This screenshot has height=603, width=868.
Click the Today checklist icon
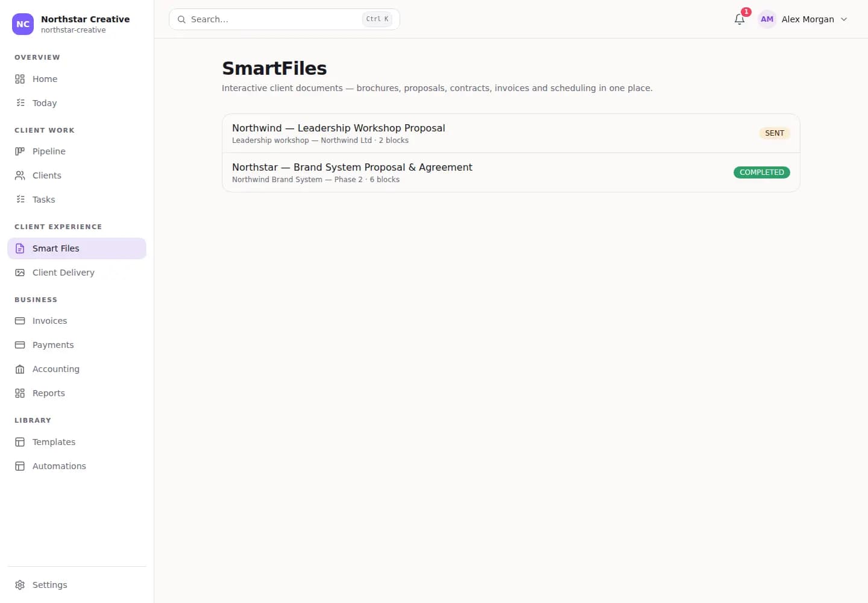tap(20, 103)
